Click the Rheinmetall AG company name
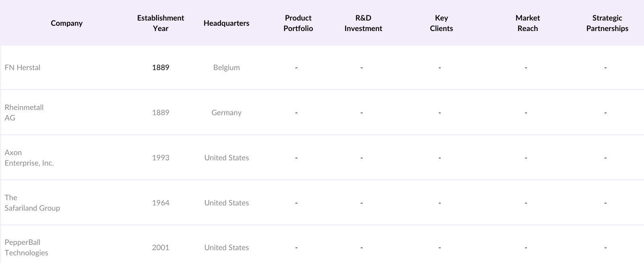Viewport: 644px width, 263px height. click(x=24, y=112)
